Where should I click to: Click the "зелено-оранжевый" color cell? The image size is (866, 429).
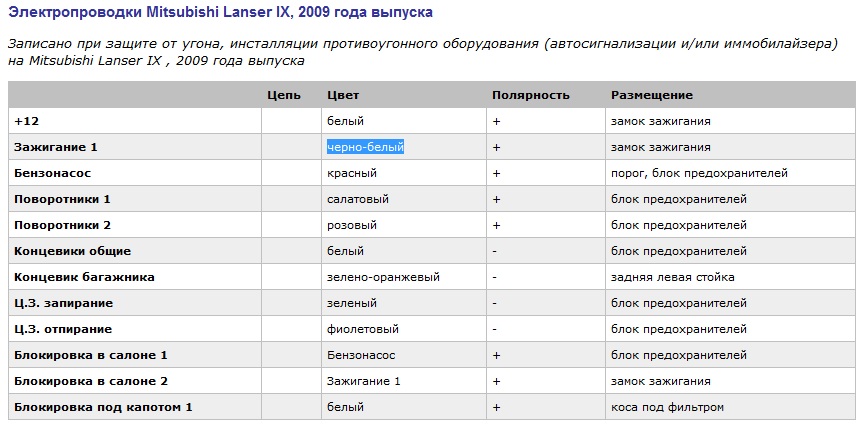pos(383,277)
